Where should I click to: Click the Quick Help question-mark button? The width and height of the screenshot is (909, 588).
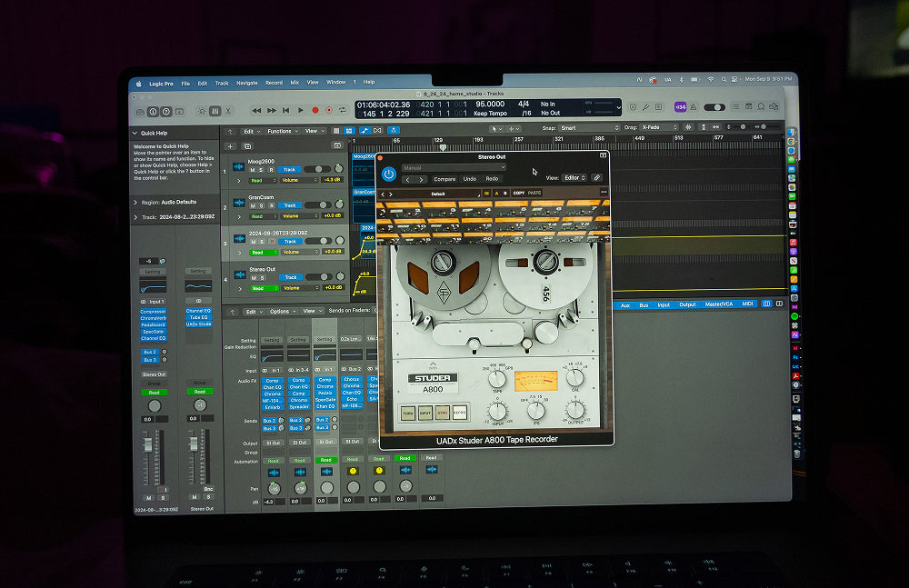coord(166,112)
